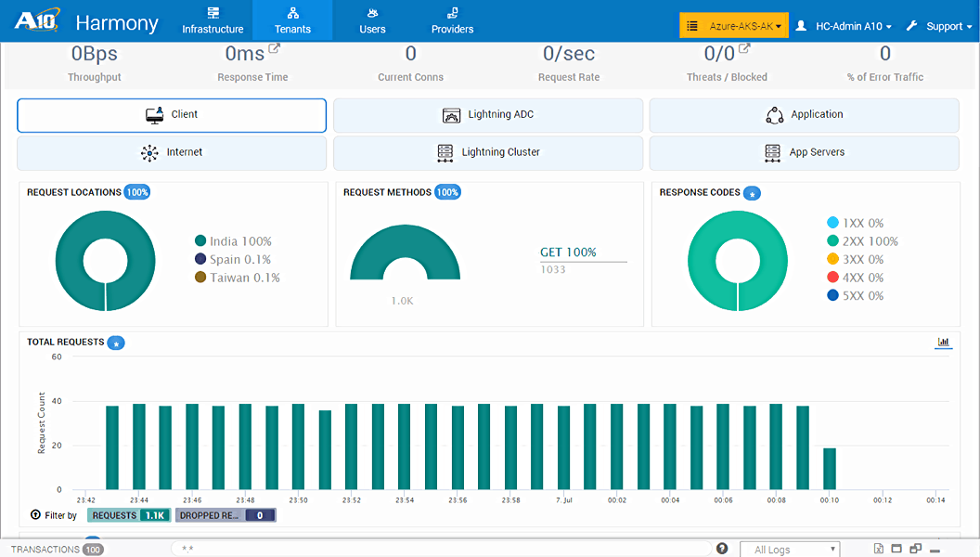Select the Lightning ADC view
The width and height of the screenshot is (980, 557).
(487, 115)
